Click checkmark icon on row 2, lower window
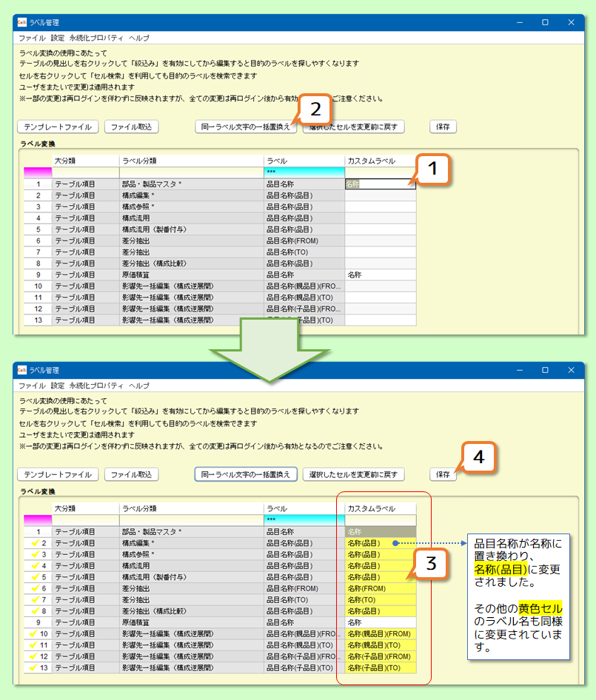 (35, 543)
